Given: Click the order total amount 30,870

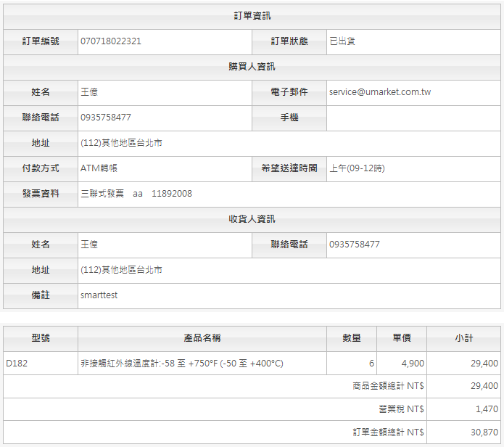Looking at the screenshot, I should [x=484, y=432].
